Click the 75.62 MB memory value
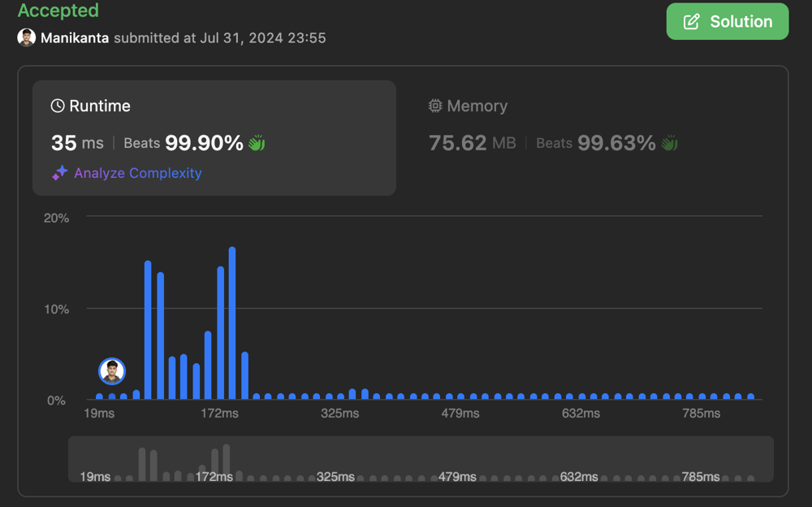This screenshot has width=812, height=507. (472, 143)
